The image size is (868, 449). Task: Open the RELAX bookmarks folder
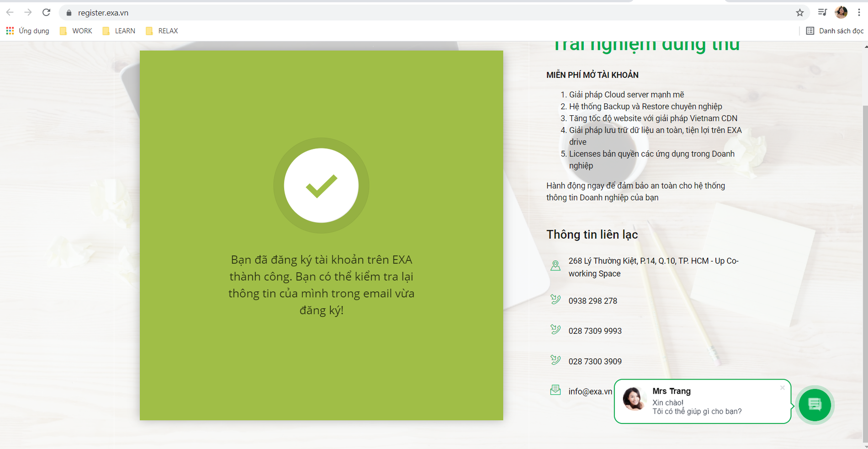[x=162, y=31]
